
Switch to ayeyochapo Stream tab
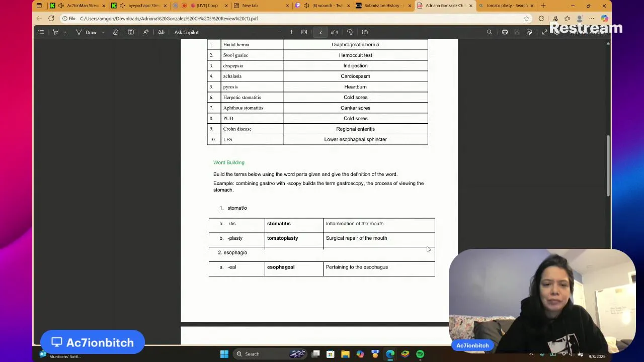(x=139, y=6)
